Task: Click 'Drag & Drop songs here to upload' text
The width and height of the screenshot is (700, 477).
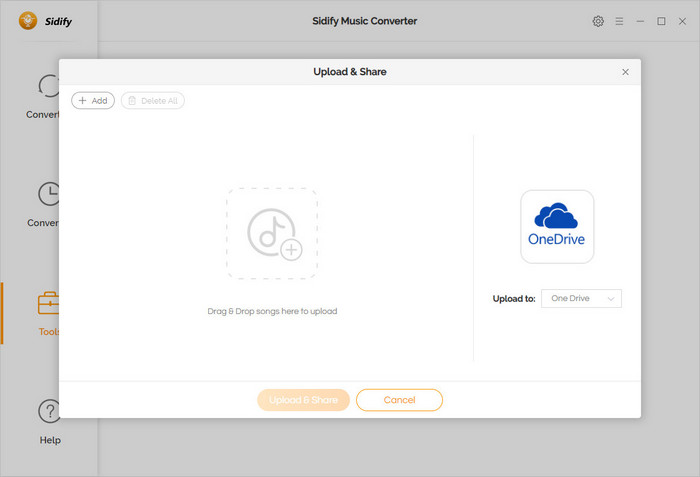Action: 272,311
